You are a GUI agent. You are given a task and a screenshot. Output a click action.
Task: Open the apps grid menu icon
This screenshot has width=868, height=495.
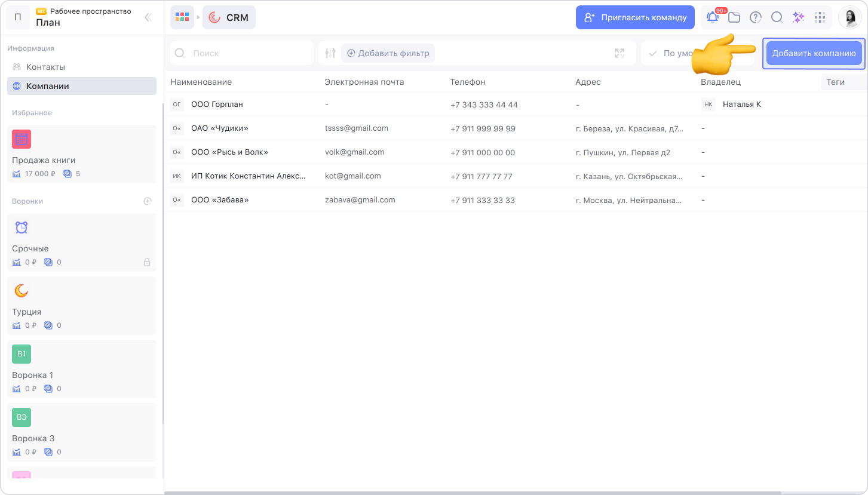pos(820,17)
